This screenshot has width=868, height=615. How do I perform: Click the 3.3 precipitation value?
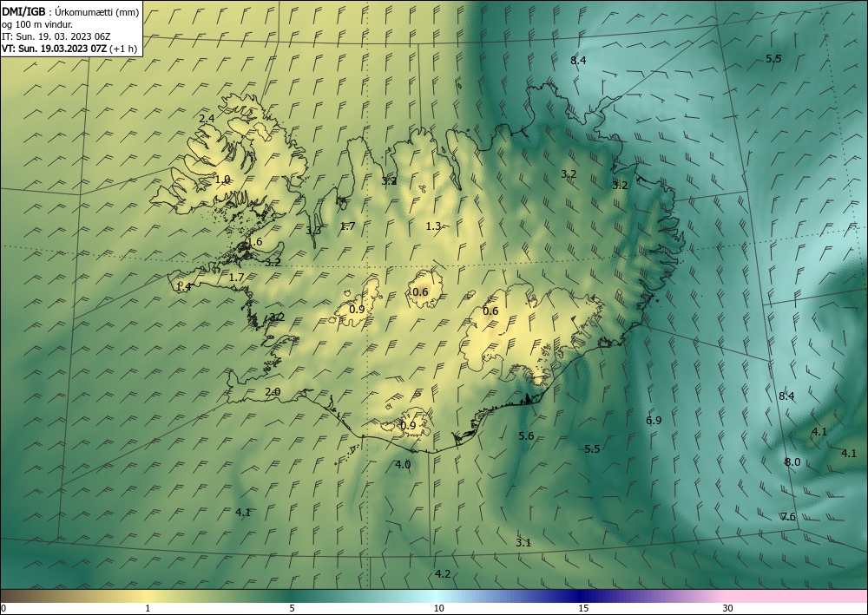coord(313,230)
